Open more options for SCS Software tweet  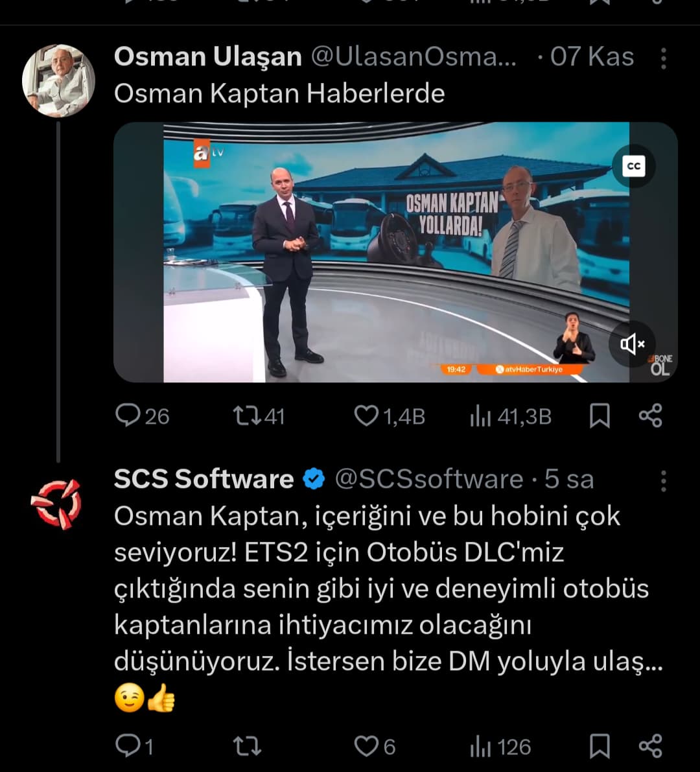[663, 480]
